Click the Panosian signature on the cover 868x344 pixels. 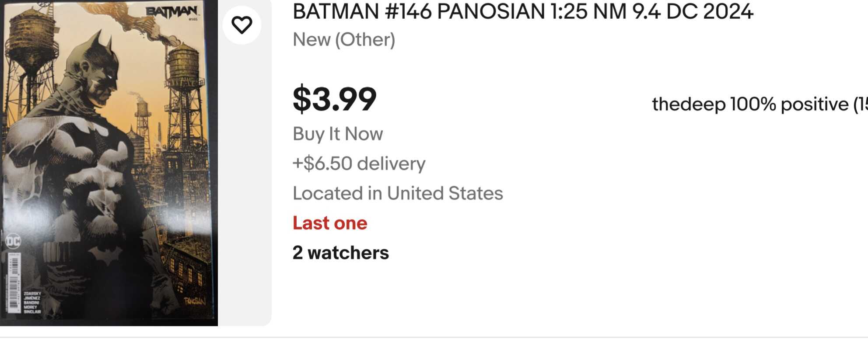194,301
